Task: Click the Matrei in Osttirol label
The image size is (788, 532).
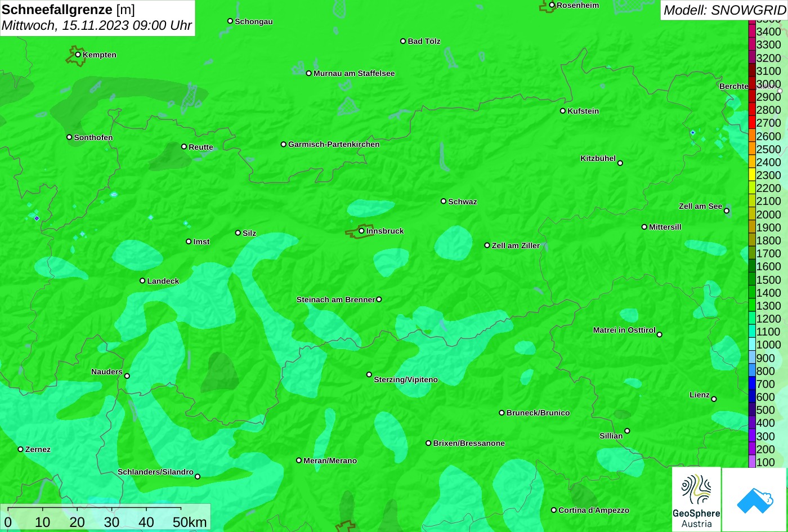Action: (624, 330)
